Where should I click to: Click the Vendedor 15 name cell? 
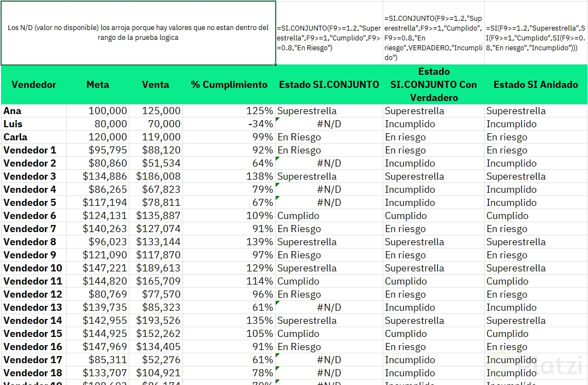(x=34, y=334)
